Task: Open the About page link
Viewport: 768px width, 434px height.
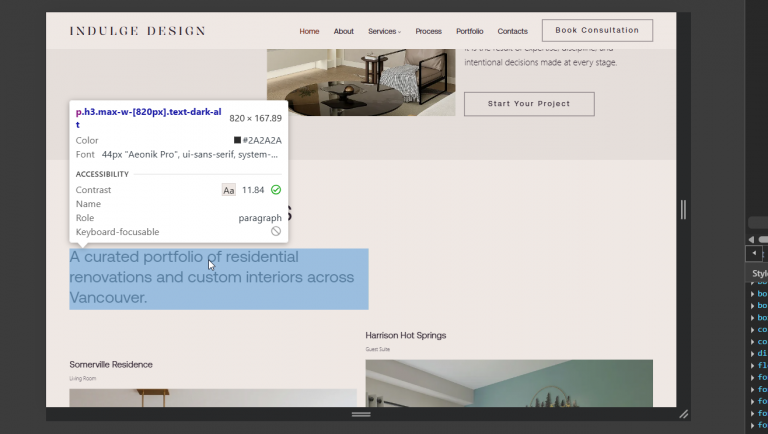Action: click(343, 31)
